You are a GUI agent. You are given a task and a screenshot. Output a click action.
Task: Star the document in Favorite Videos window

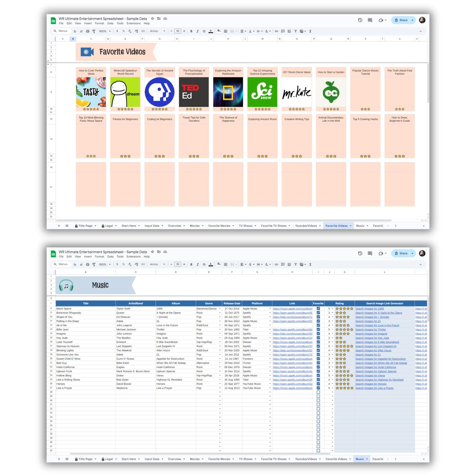tap(153, 19)
